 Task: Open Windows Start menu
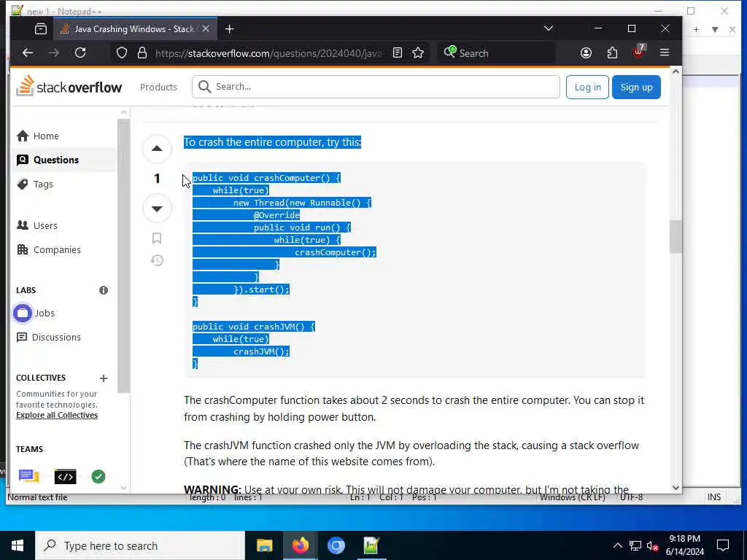click(x=18, y=545)
